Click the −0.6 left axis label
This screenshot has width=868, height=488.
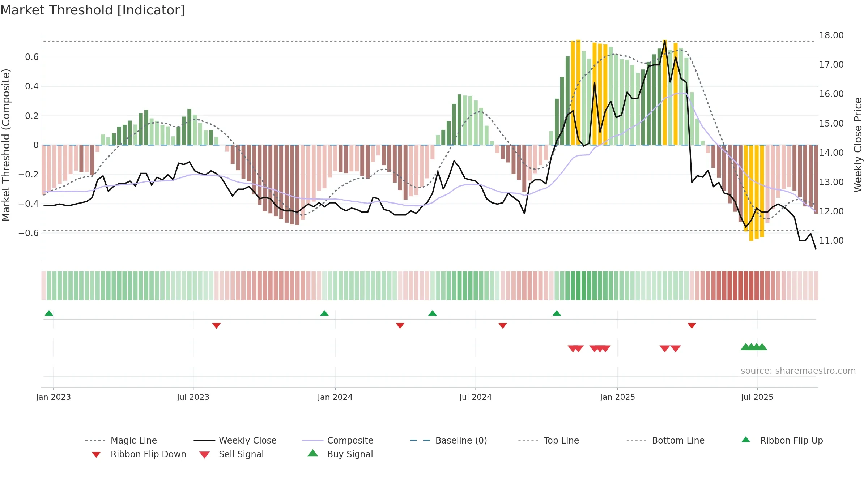(x=29, y=233)
